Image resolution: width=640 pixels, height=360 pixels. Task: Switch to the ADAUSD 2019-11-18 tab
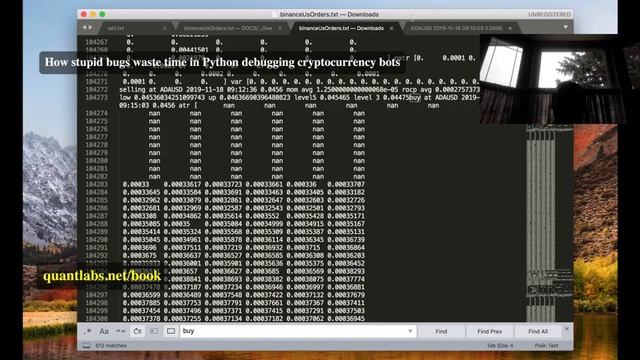(456, 28)
